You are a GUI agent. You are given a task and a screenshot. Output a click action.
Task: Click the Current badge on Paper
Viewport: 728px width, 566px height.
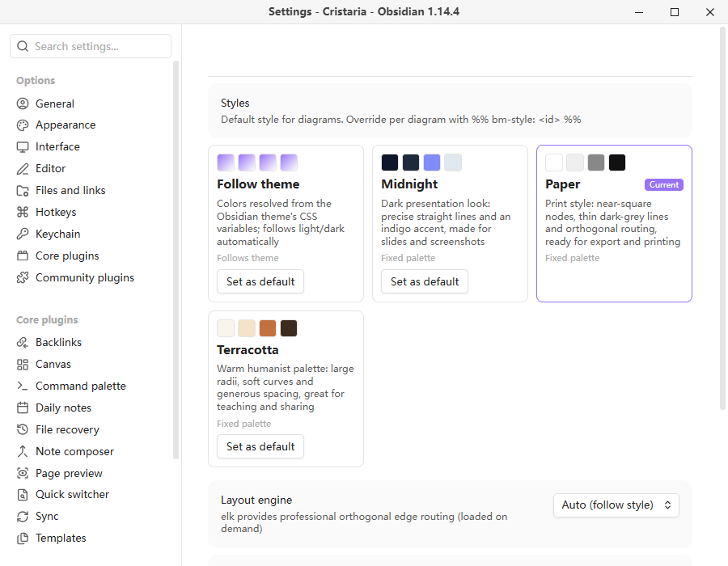pyautogui.click(x=664, y=184)
